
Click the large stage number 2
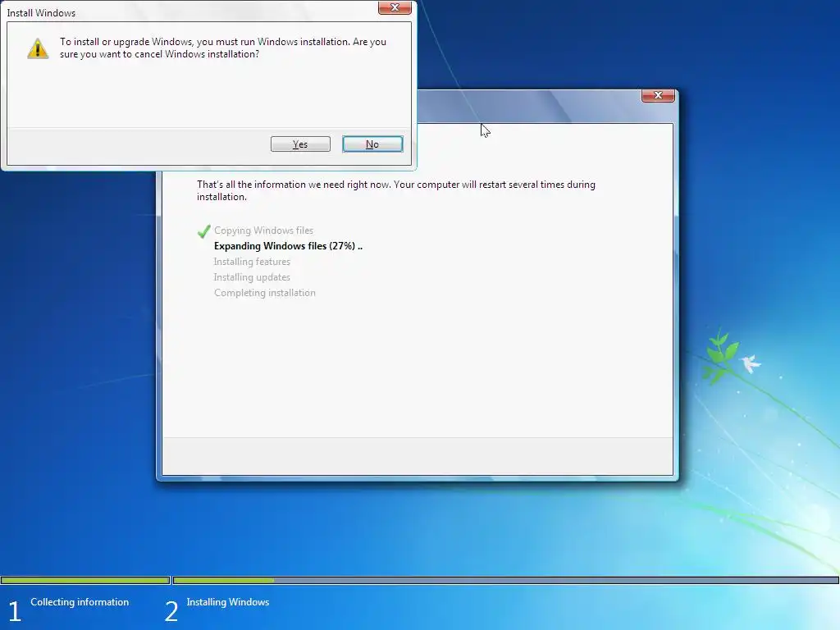171,611
